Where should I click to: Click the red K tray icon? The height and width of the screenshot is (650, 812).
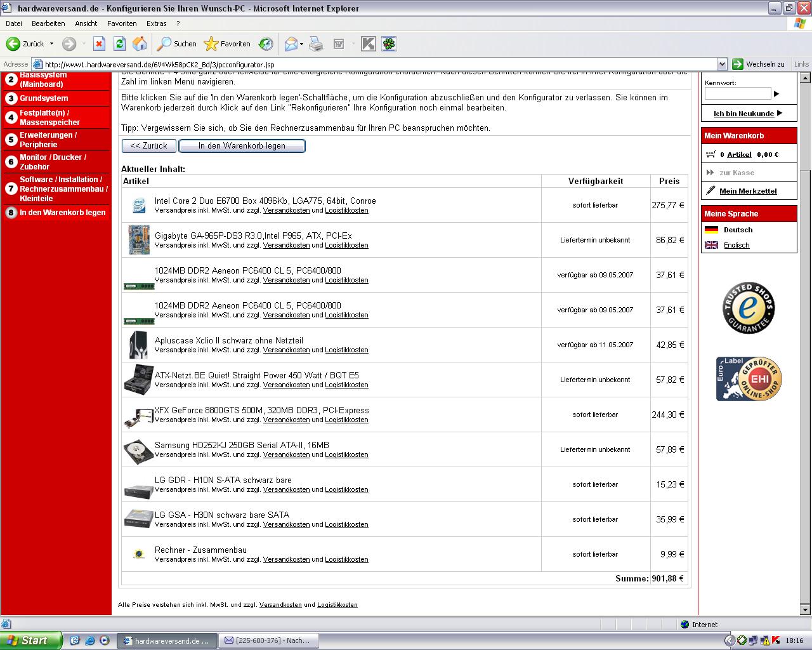(775, 640)
